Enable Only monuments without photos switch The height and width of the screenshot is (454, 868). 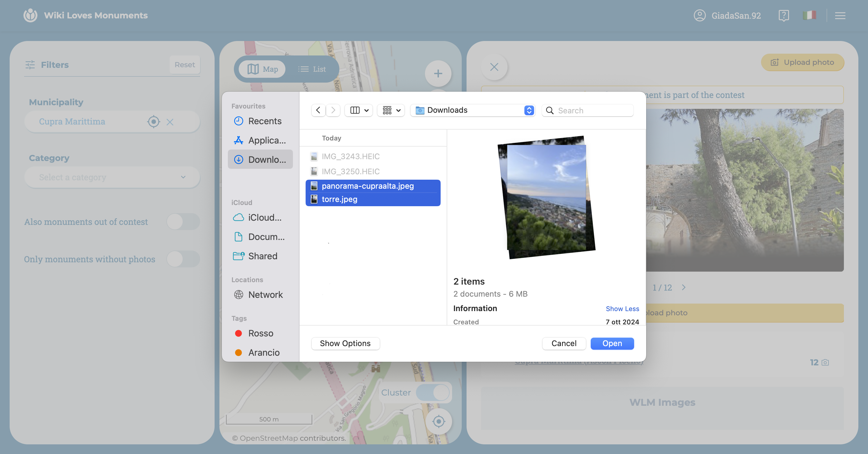coord(183,259)
